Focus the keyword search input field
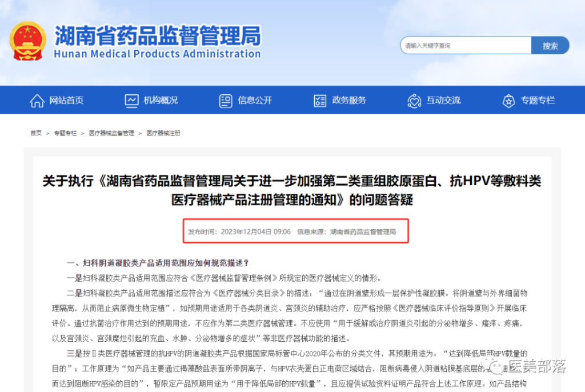Screen dimensions: 585x392 [466, 46]
